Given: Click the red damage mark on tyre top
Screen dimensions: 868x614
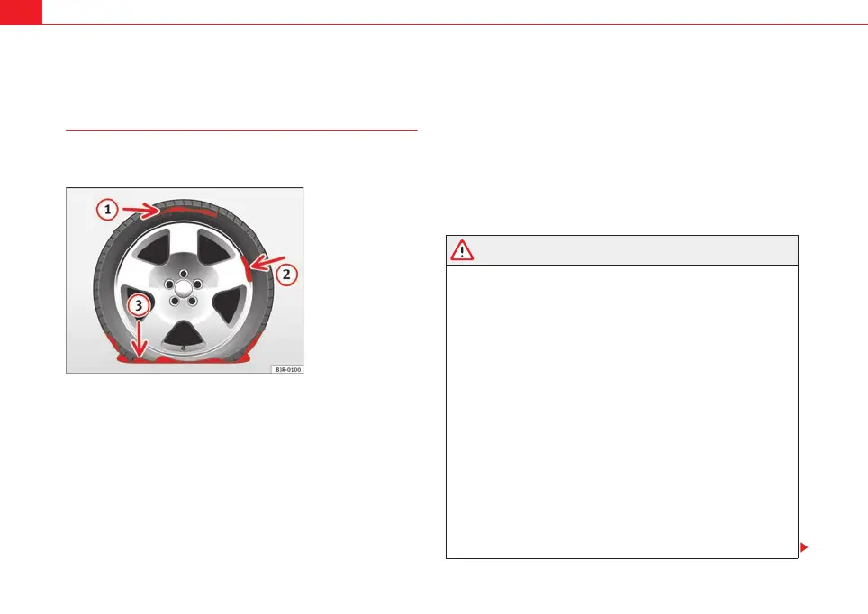Looking at the screenshot, I should [186, 211].
